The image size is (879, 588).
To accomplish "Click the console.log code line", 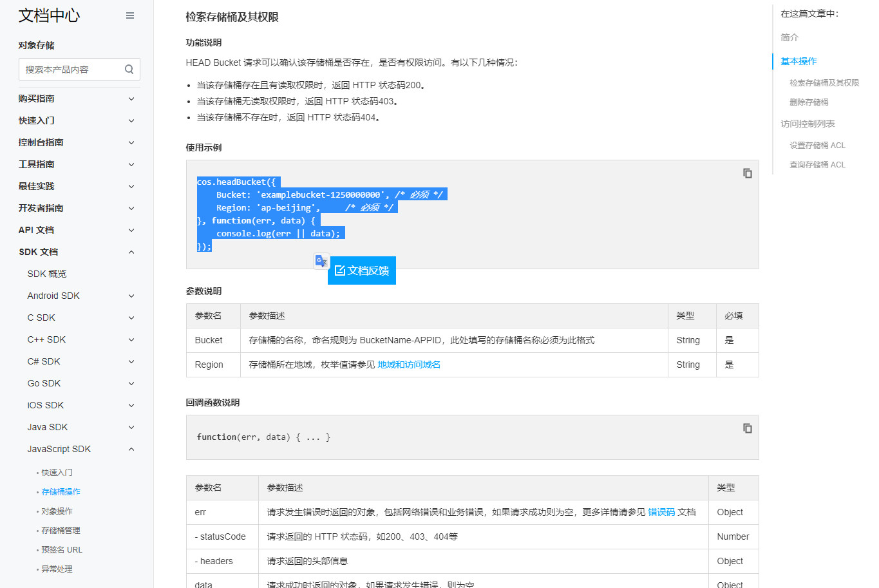I will (x=278, y=234).
